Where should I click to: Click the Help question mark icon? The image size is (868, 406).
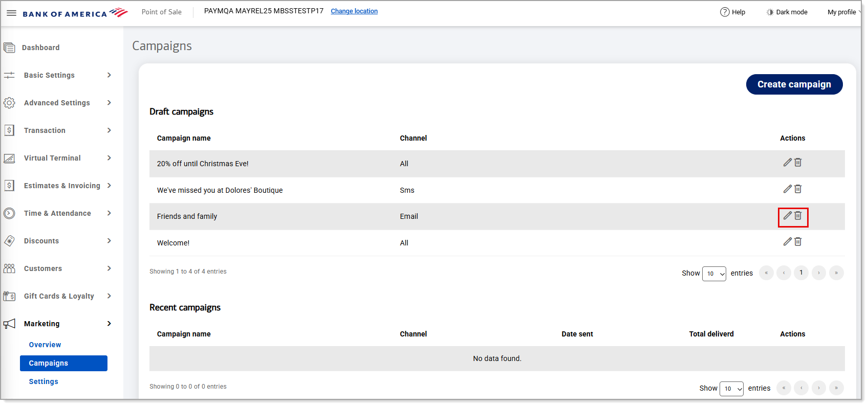(724, 12)
